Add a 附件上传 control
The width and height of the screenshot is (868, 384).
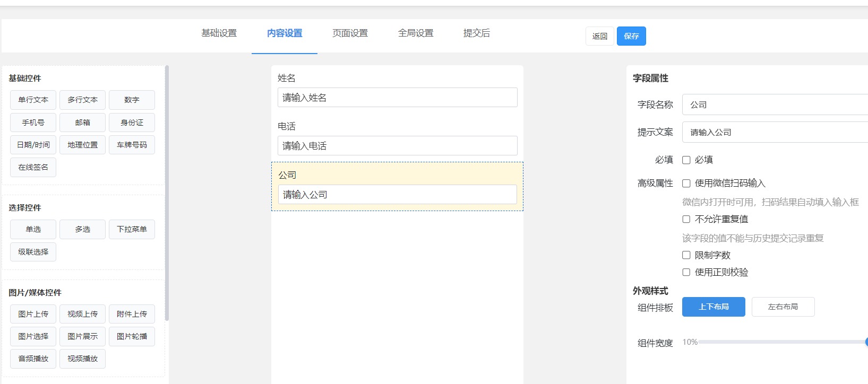tap(132, 314)
